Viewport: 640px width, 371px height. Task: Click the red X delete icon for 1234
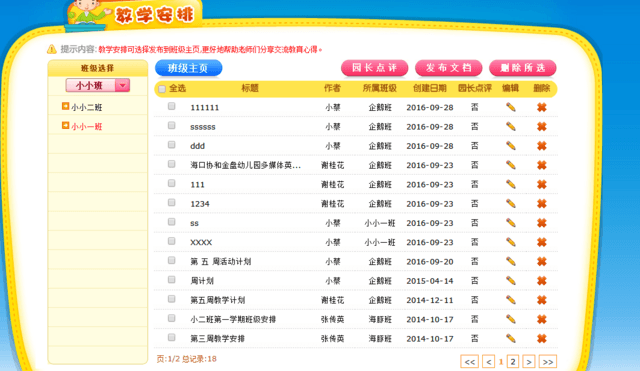click(542, 204)
